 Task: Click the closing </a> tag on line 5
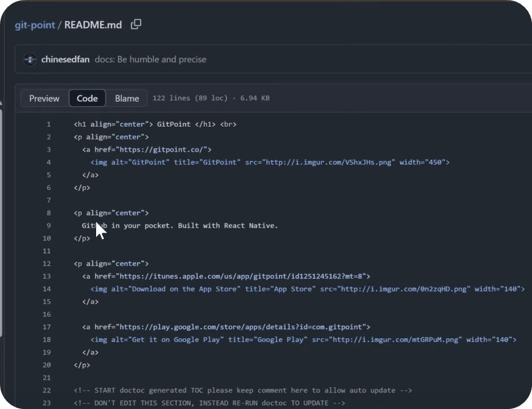click(x=90, y=175)
